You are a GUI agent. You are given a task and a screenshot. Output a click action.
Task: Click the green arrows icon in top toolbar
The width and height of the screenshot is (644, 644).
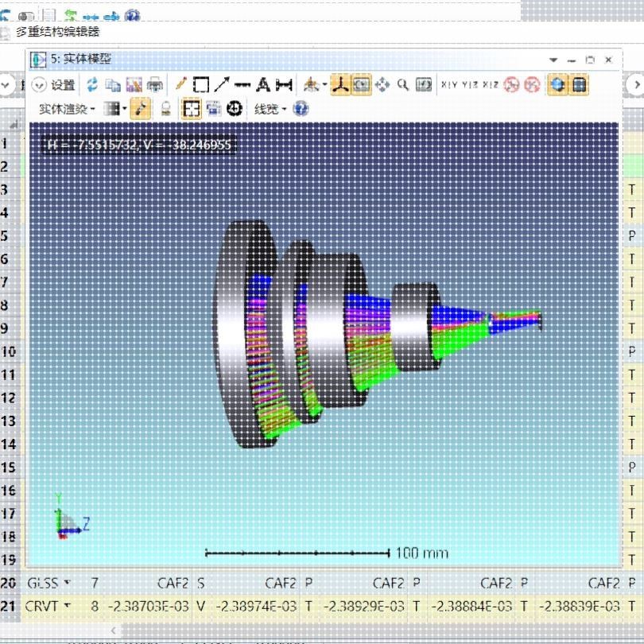click(x=71, y=15)
